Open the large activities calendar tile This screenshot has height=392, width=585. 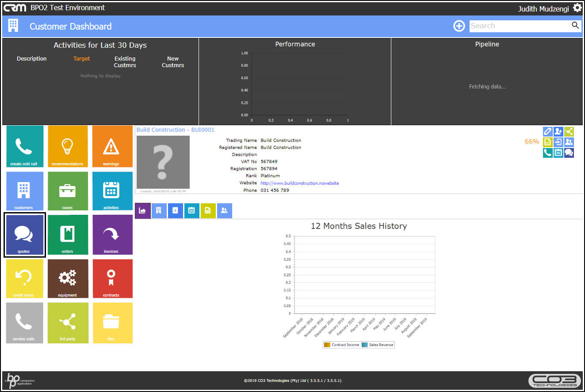112,191
